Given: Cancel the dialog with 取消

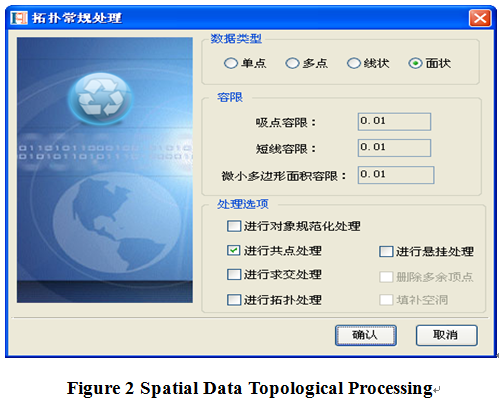Looking at the screenshot, I should pyautogui.click(x=447, y=335).
